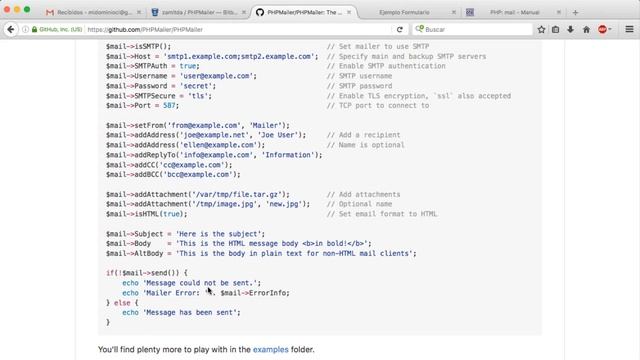Open the downloads arrow icon

coord(571,29)
